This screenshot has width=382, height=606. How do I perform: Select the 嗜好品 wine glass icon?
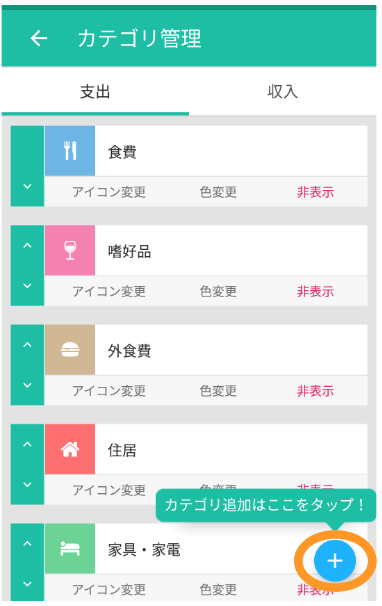(x=70, y=250)
